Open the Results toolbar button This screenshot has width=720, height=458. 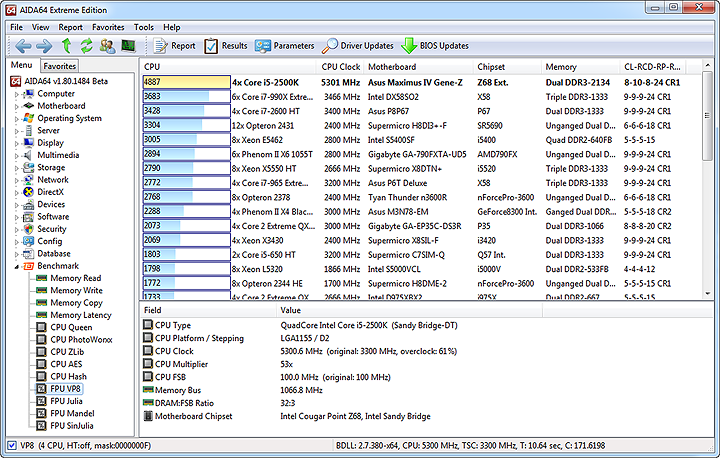(x=225, y=46)
